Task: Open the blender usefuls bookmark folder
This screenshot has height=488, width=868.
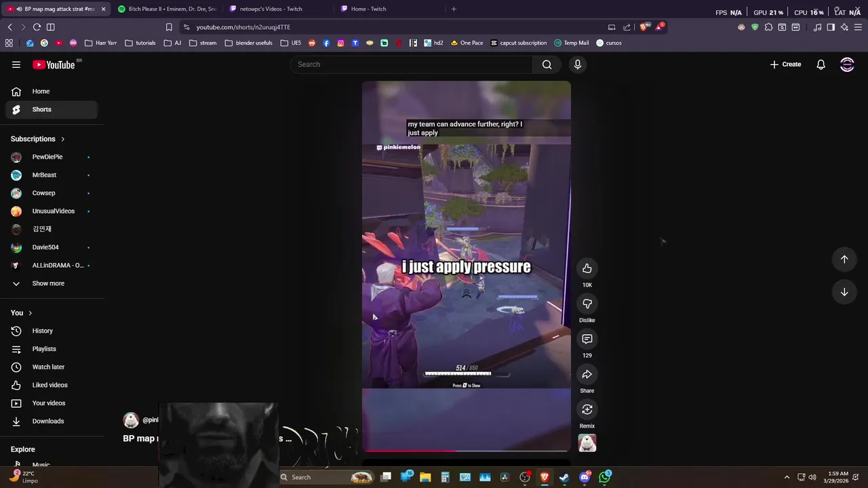Action: pos(249,43)
